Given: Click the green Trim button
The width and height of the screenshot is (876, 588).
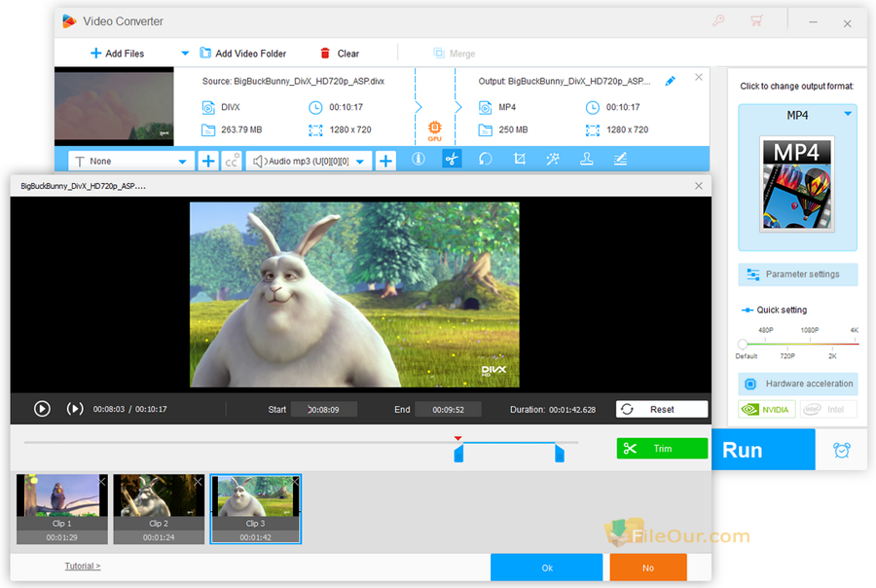Looking at the screenshot, I should pos(662,448).
